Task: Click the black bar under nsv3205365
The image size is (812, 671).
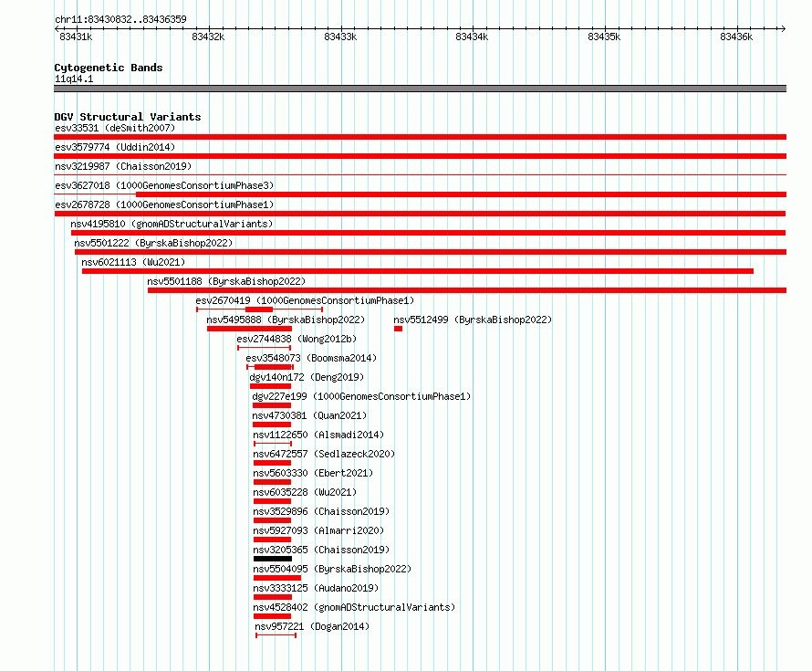Action: (273, 559)
